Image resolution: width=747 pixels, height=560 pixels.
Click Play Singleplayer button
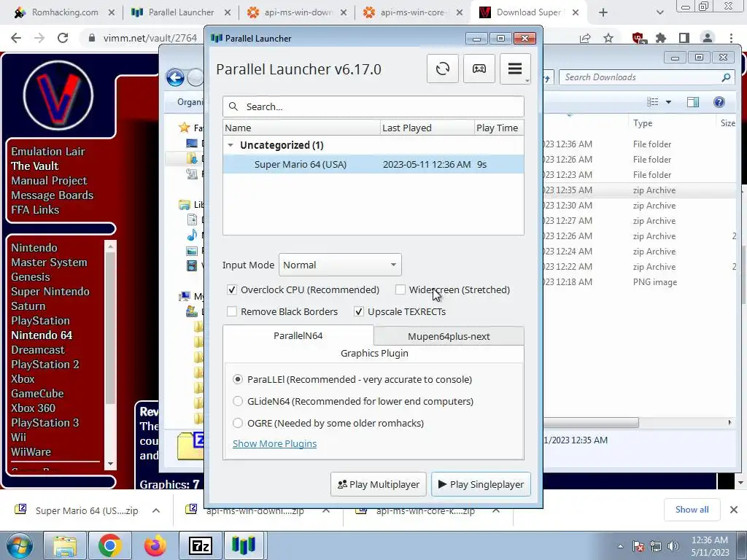pos(481,484)
